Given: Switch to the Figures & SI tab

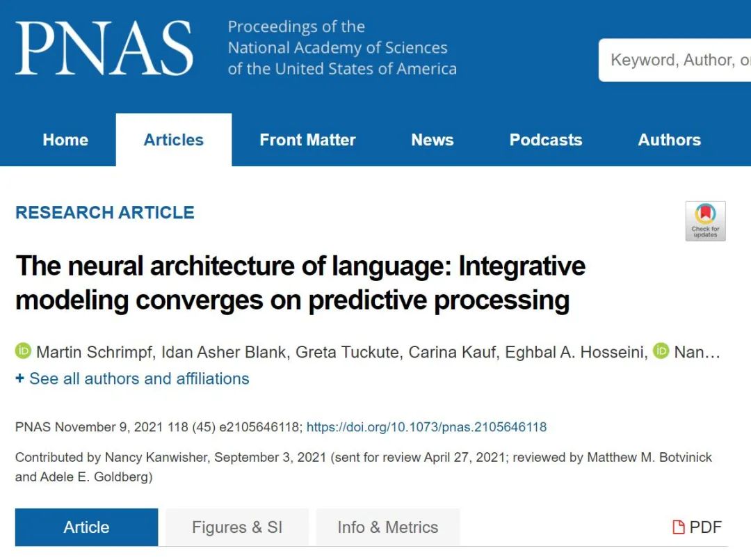Looking at the screenshot, I should (x=237, y=527).
